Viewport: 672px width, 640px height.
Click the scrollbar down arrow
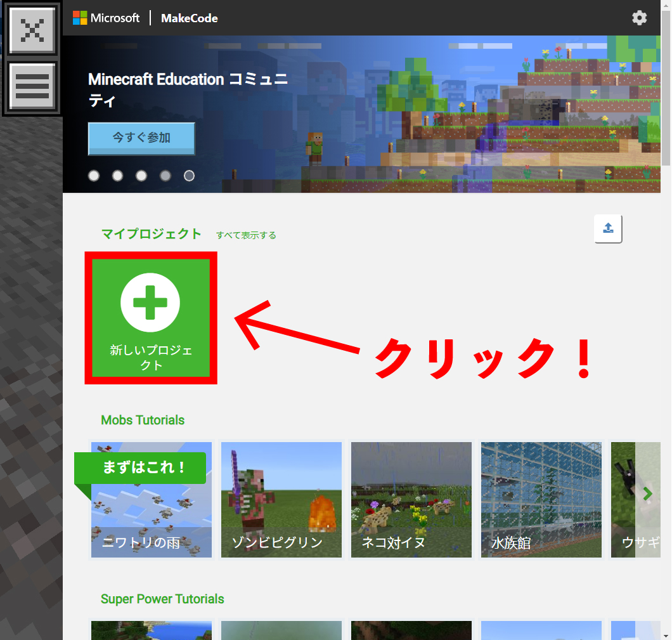[x=666, y=636]
